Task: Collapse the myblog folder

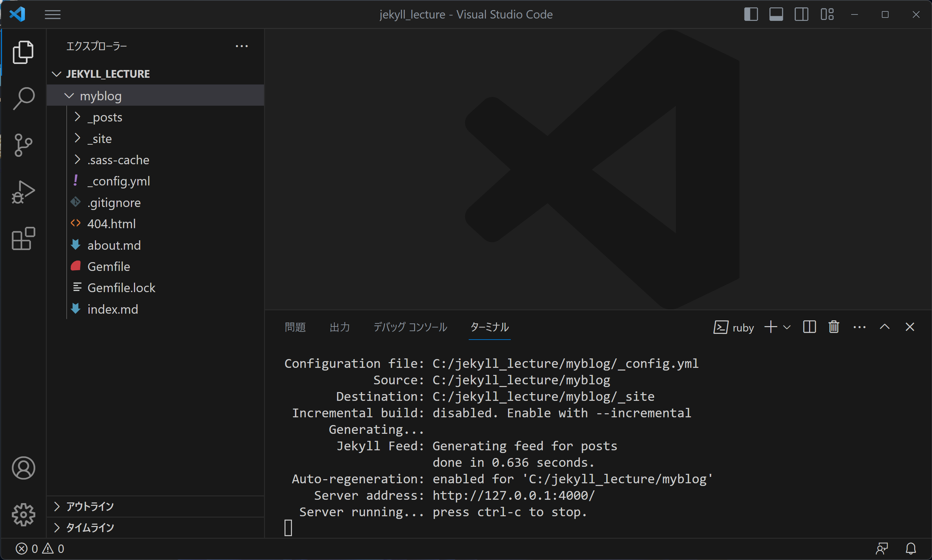Action: (x=155, y=96)
